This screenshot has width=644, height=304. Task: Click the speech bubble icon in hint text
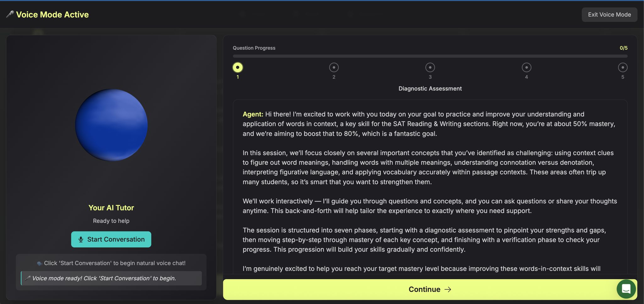click(x=40, y=263)
